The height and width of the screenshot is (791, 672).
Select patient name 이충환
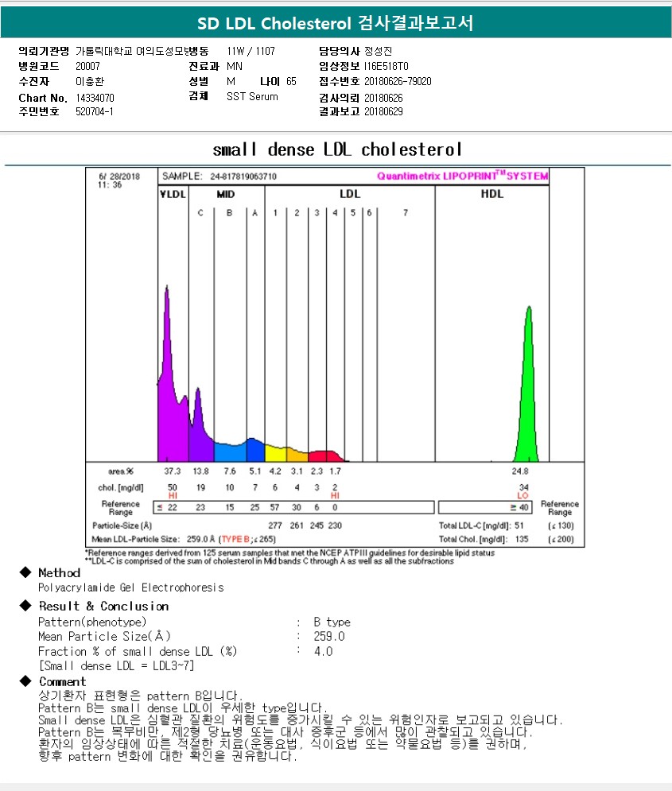coord(90,81)
